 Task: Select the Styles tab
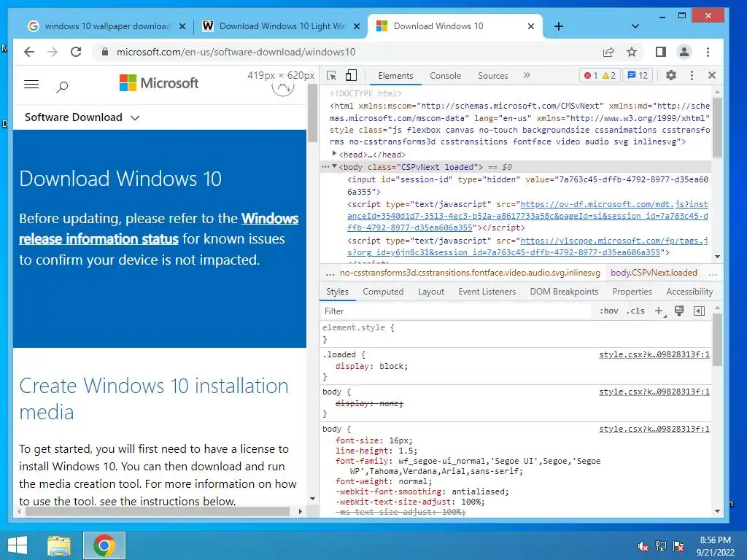tap(337, 292)
